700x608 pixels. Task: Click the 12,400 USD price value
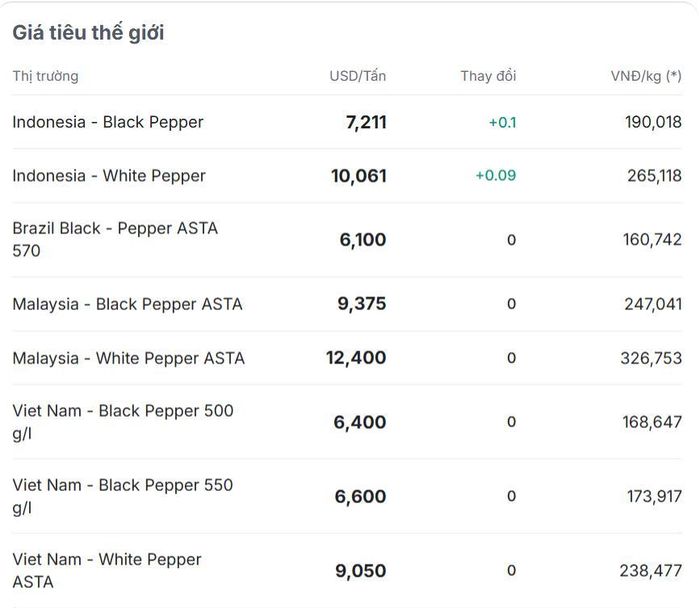356,358
